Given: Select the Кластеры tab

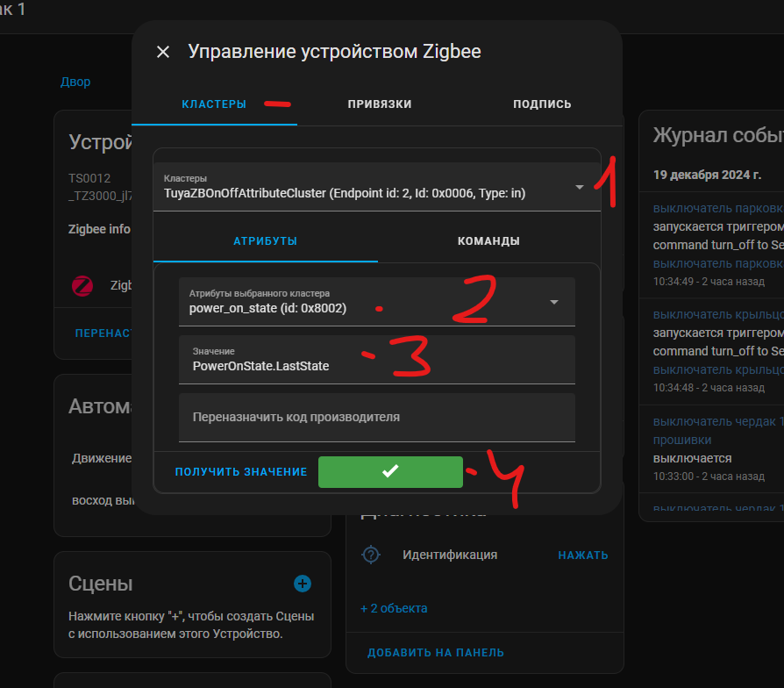Looking at the screenshot, I should pyautogui.click(x=214, y=104).
